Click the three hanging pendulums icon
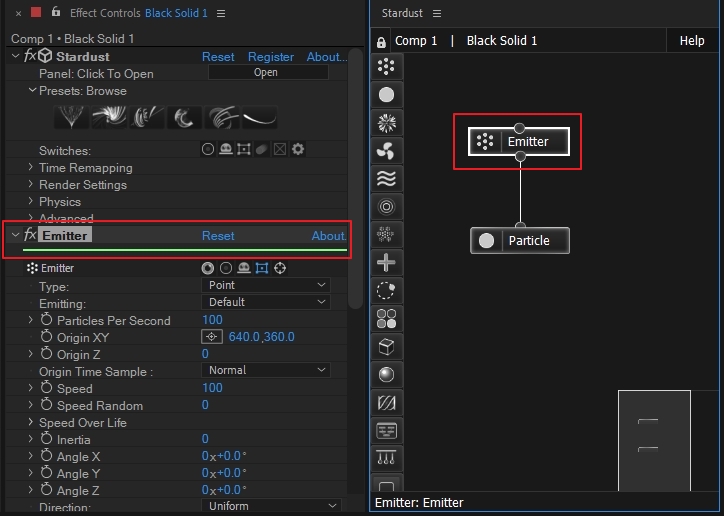The image size is (724, 516). coord(386,459)
